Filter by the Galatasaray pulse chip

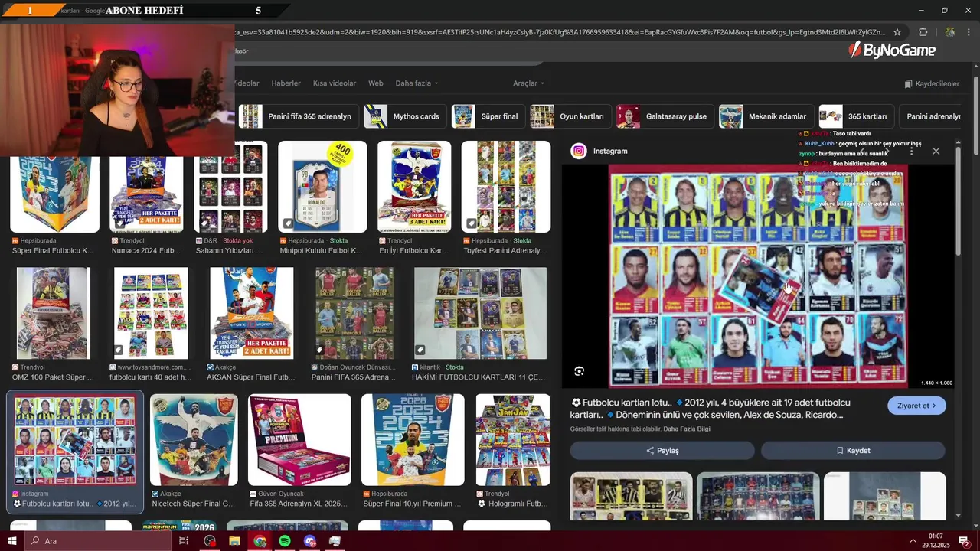click(x=665, y=116)
